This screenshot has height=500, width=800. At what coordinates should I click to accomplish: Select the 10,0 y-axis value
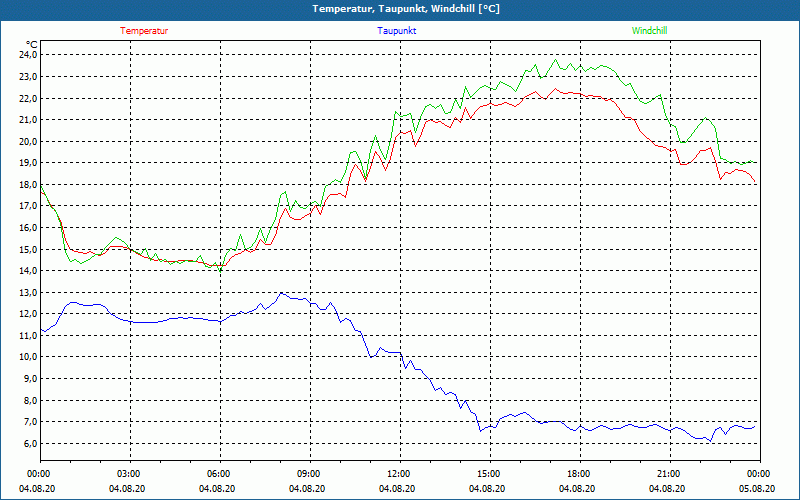(x=29, y=357)
